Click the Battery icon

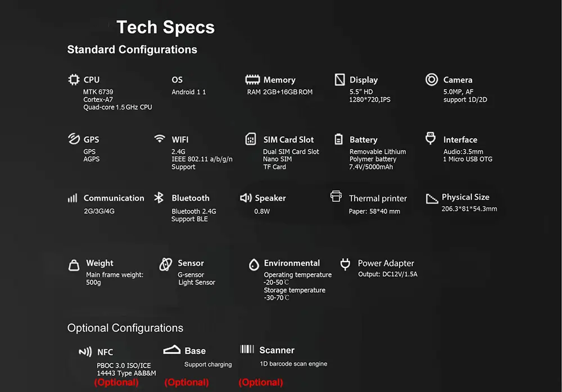pyautogui.click(x=338, y=139)
